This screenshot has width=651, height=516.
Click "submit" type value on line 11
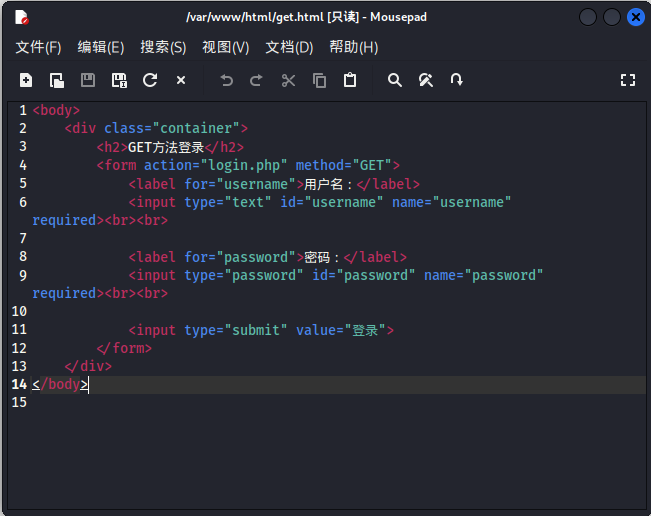256,330
